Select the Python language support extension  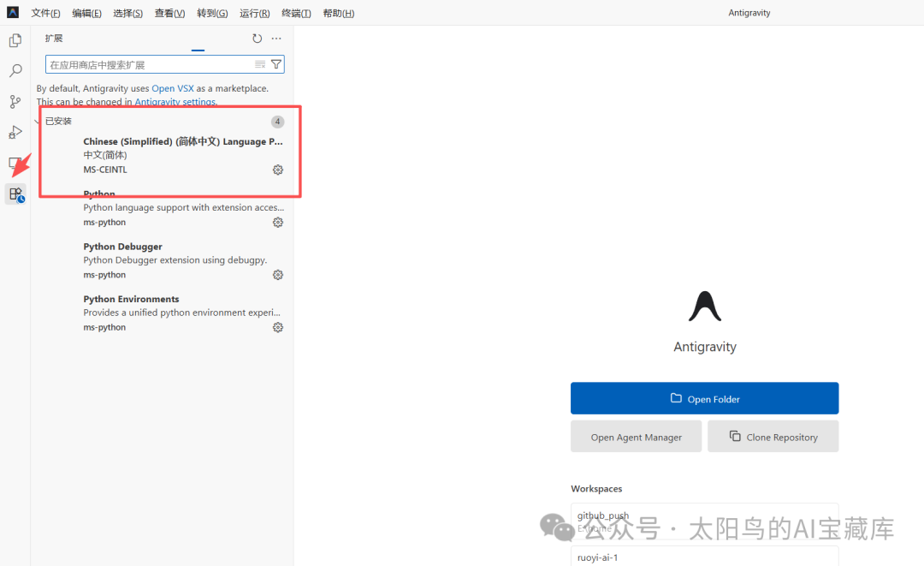point(162,208)
